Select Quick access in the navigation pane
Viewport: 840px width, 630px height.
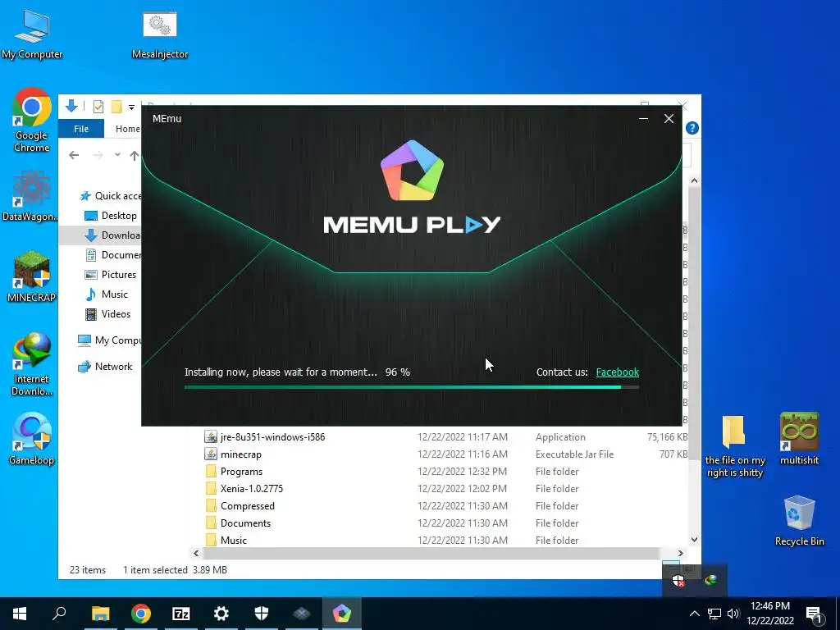[110, 196]
